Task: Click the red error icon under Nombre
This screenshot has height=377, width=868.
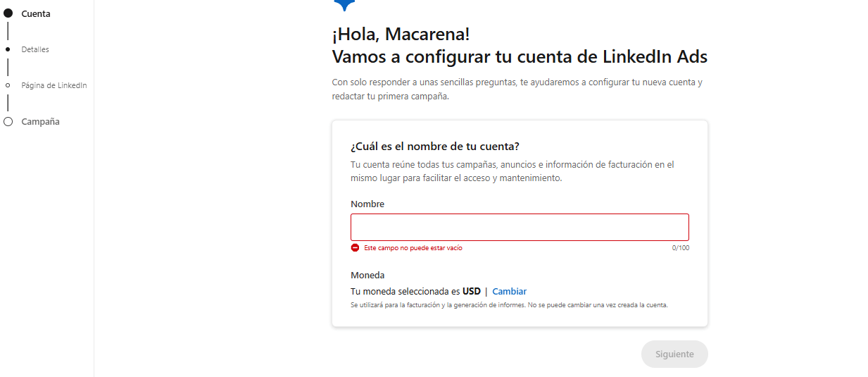Action: (355, 248)
